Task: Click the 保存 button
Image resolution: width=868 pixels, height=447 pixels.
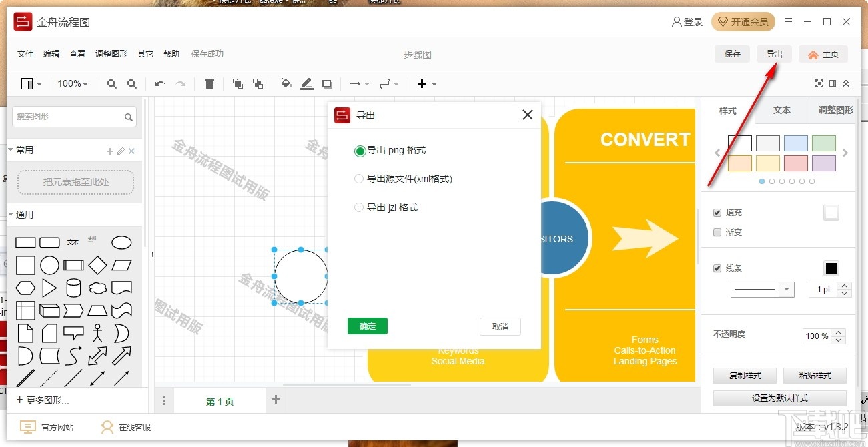Action: pos(733,54)
